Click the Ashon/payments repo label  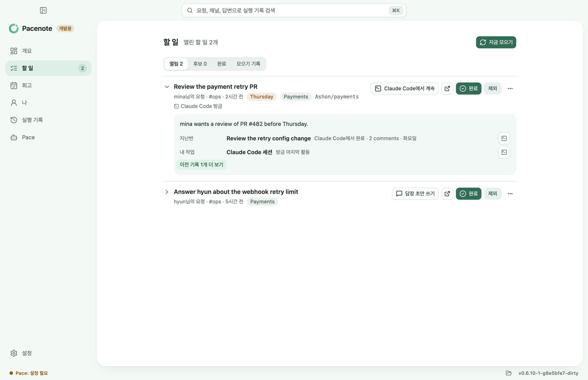337,97
